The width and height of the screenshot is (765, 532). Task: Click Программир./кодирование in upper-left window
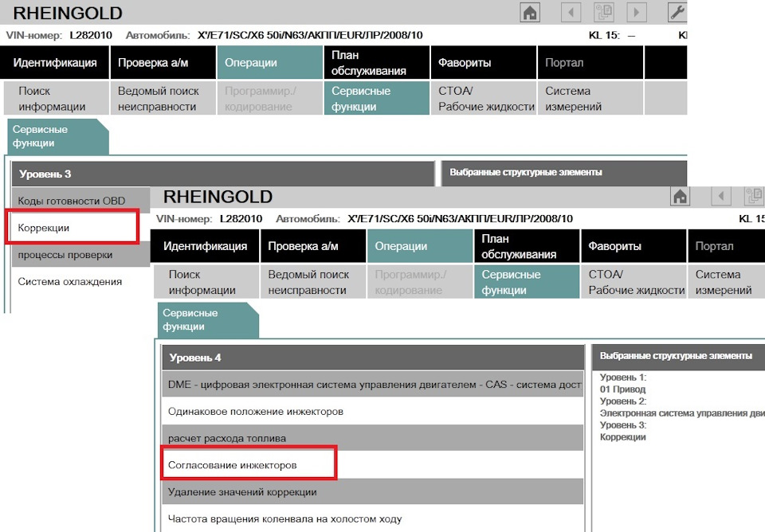click(x=270, y=99)
